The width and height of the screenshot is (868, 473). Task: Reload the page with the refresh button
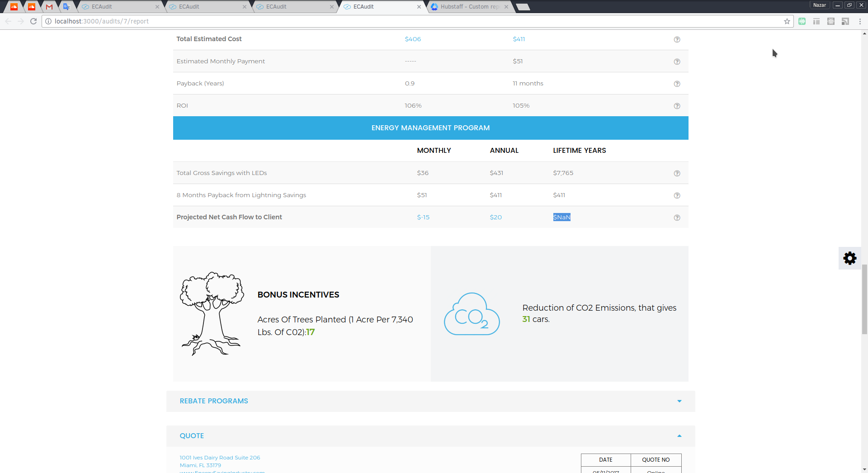coord(33,21)
